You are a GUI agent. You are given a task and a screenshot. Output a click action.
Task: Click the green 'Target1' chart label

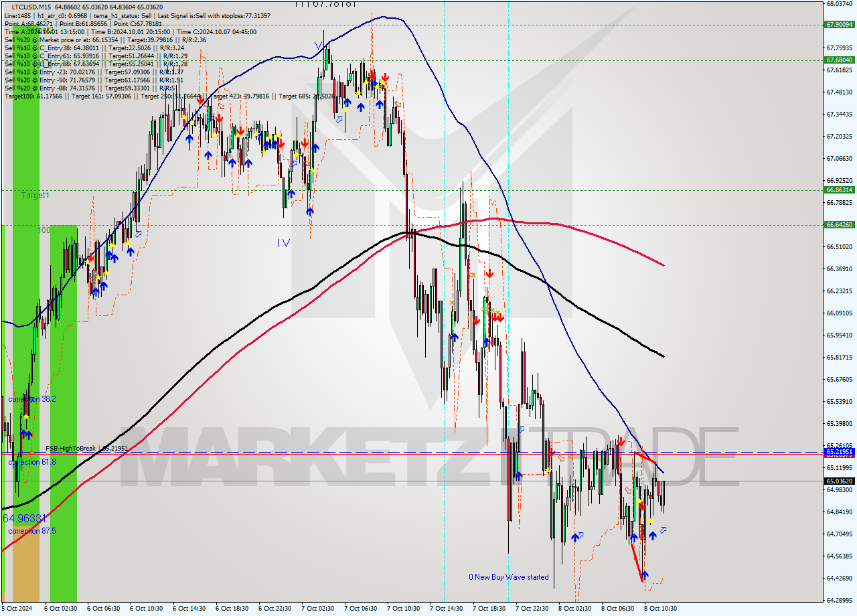coord(35,196)
